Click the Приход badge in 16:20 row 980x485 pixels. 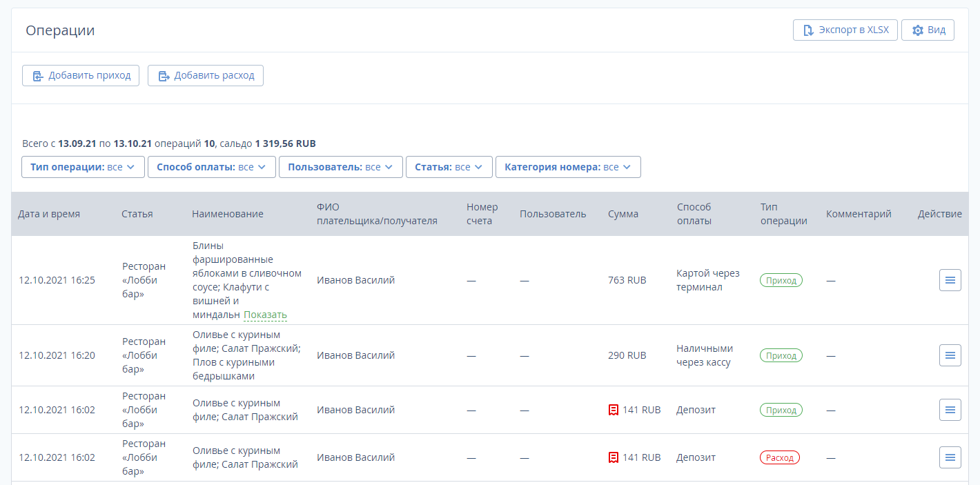click(x=781, y=355)
